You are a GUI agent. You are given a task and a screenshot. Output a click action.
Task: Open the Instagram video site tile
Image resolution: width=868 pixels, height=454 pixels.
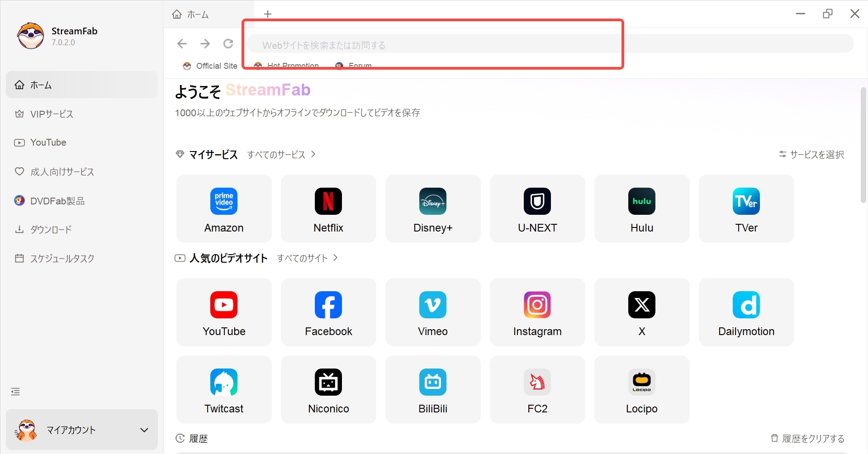pos(537,312)
